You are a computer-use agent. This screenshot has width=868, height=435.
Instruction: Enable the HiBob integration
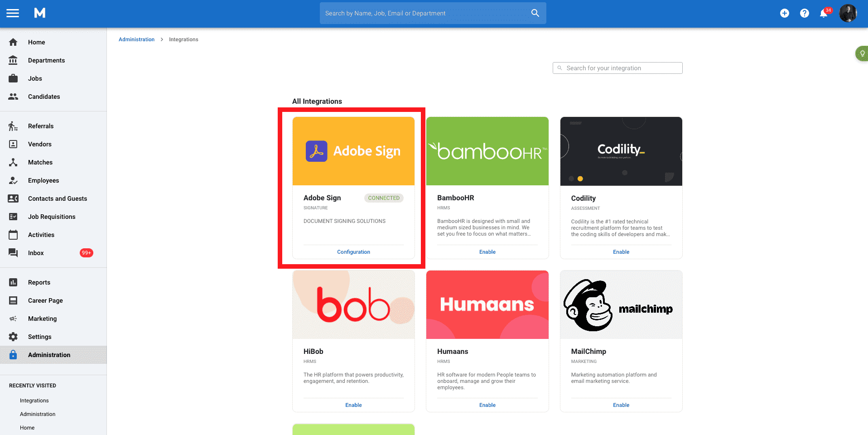coord(353,405)
